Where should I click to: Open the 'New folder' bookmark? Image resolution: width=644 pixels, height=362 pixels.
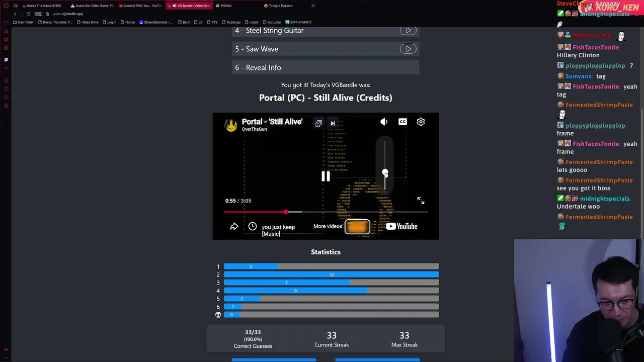[x=24, y=22]
